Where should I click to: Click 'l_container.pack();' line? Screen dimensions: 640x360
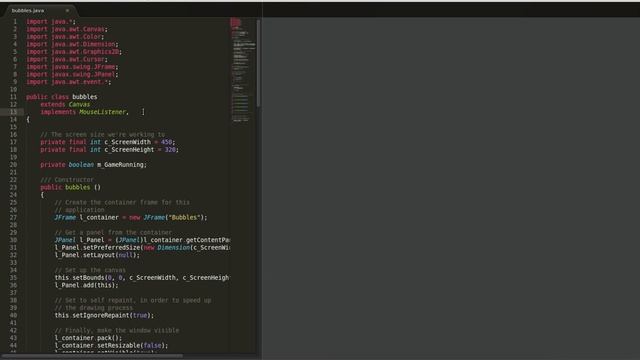pyautogui.click(x=88, y=338)
